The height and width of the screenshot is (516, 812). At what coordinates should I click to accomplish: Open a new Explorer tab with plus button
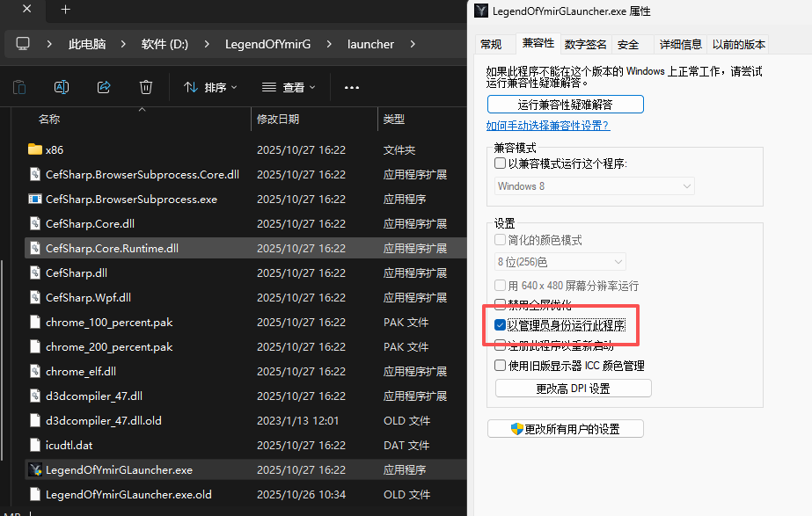click(65, 10)
